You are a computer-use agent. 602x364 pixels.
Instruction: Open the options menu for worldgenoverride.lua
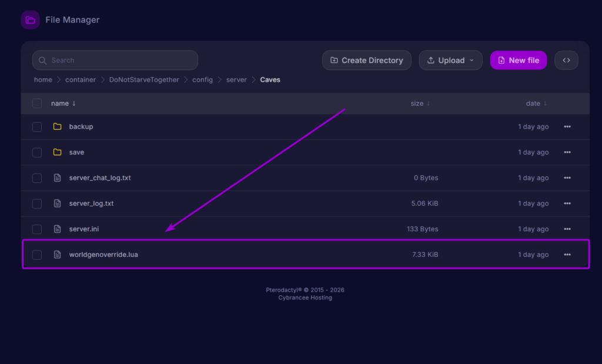tap(567, 255)
